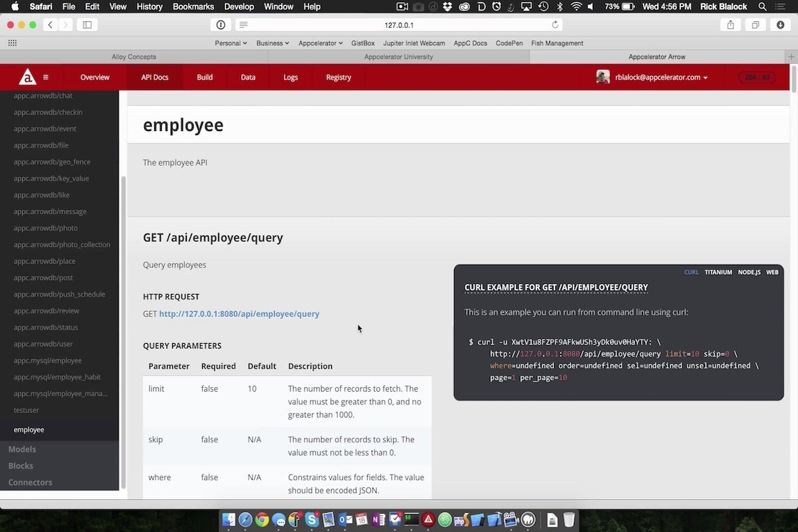Open Time Machine menu bar icon
798x532 pixels.
pos(543,7)
